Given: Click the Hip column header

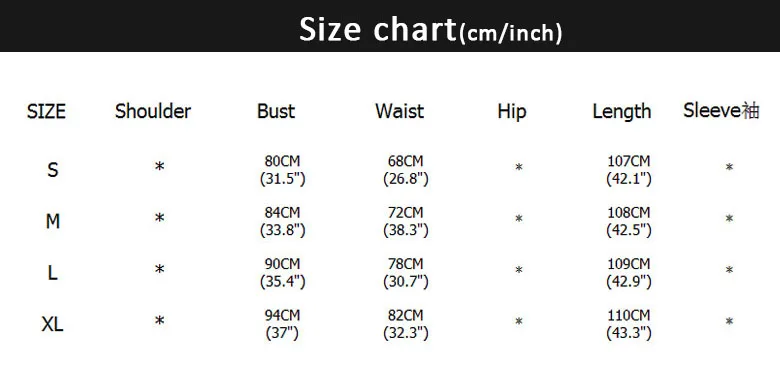Looking at the screenshot, I should 511,112.
